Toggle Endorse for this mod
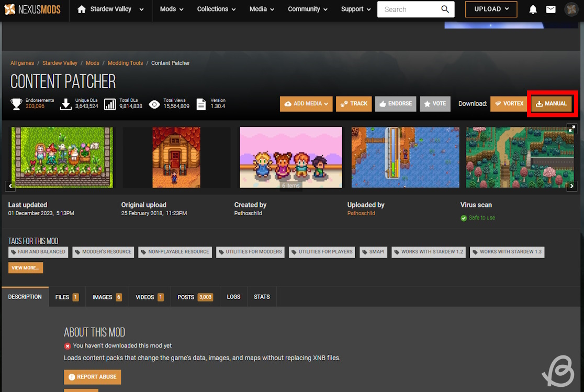Image resolution: width=584 pixels, height=392 pixels. click(x=395, y=103)
